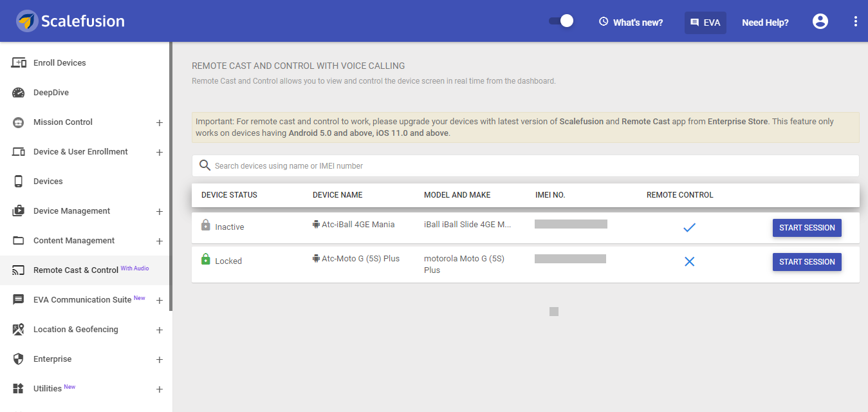Click the Android icon beside Atc-iBall
Screen dimensions: 868x412
click(x=316, y=225)
